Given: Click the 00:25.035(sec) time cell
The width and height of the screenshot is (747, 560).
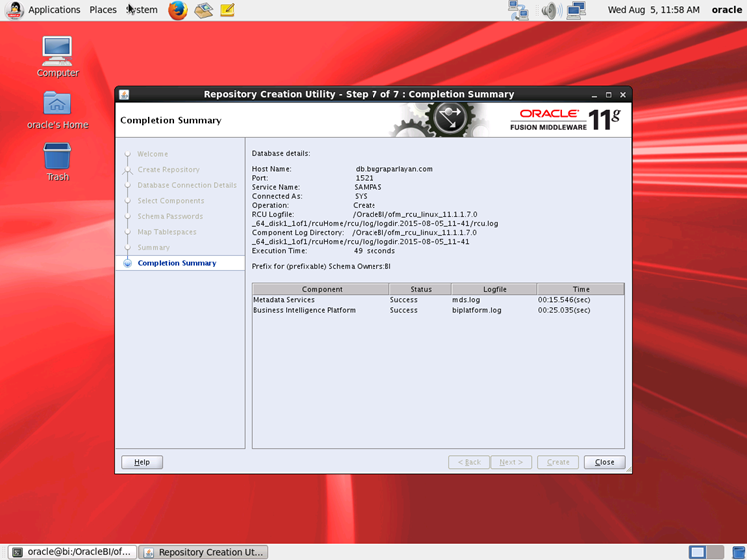Looking at the screenshot, I should coord(564,311).
